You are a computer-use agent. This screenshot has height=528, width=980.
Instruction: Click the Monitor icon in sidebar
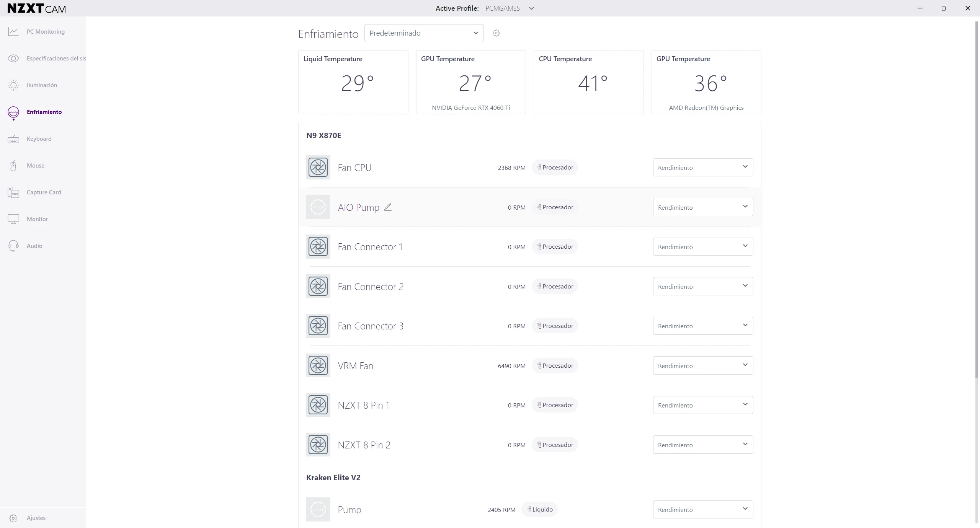point(13,219)
